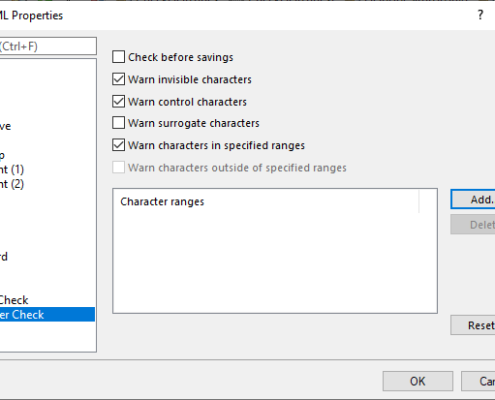Click the Add button for ranges
Image resolution: width=495 pixels, height=400 pixels.
pyautogui.click(x=473, y=199)
